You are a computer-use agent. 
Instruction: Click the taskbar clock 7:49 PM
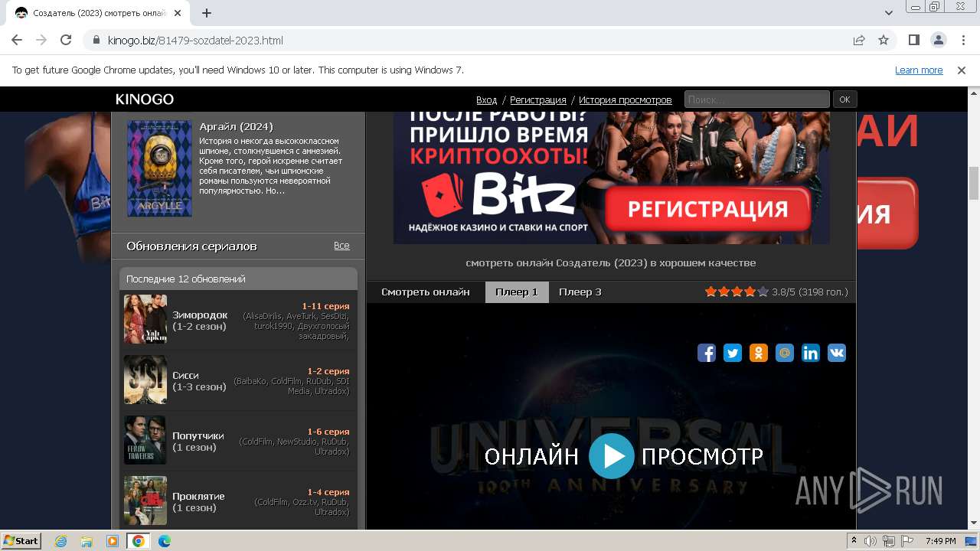click(940, 541)
